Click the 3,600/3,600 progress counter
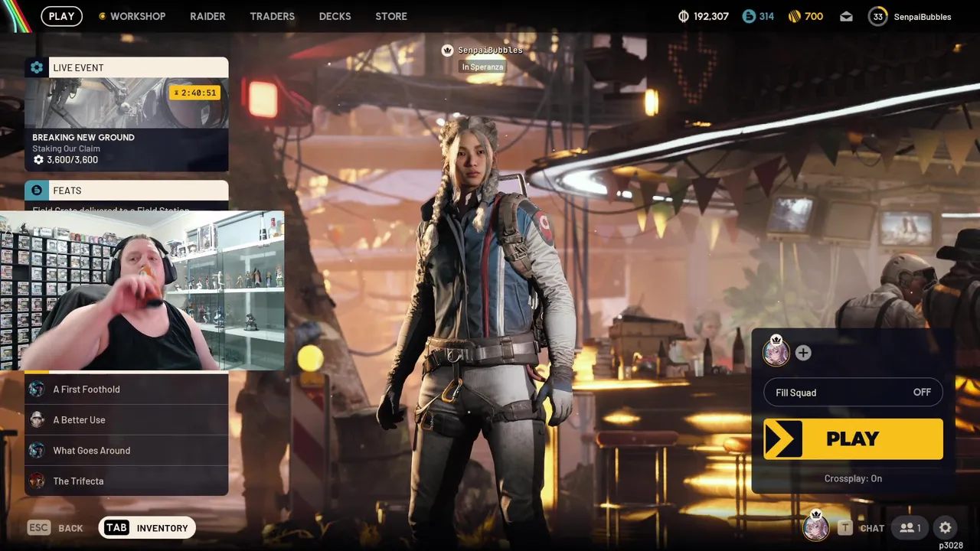Screen dimensions: 980x551 [66, 159]
